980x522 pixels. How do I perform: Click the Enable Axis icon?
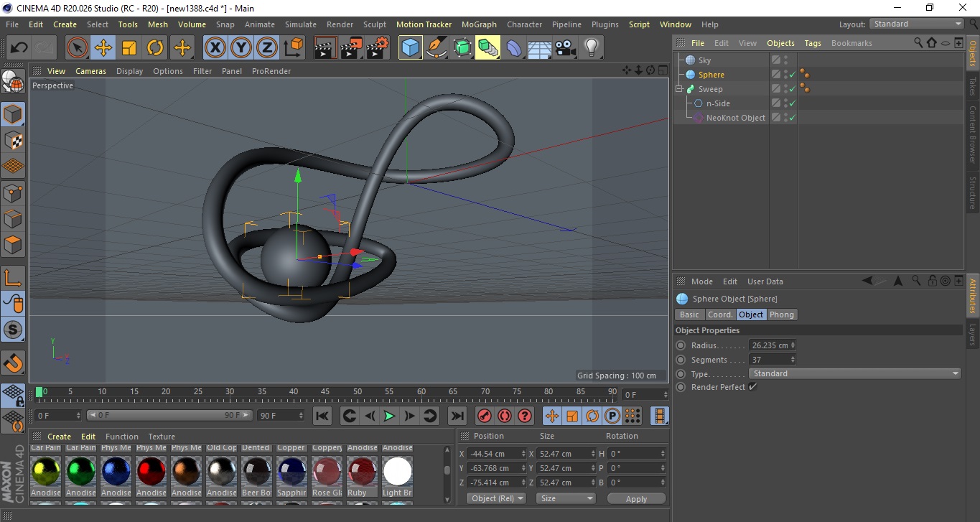[13, 277]
